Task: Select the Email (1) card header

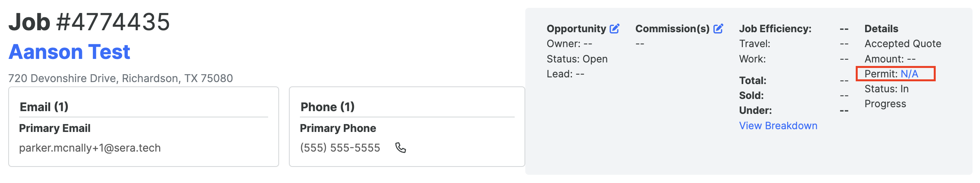Action: pyautogui.click(x=44, y=107)
